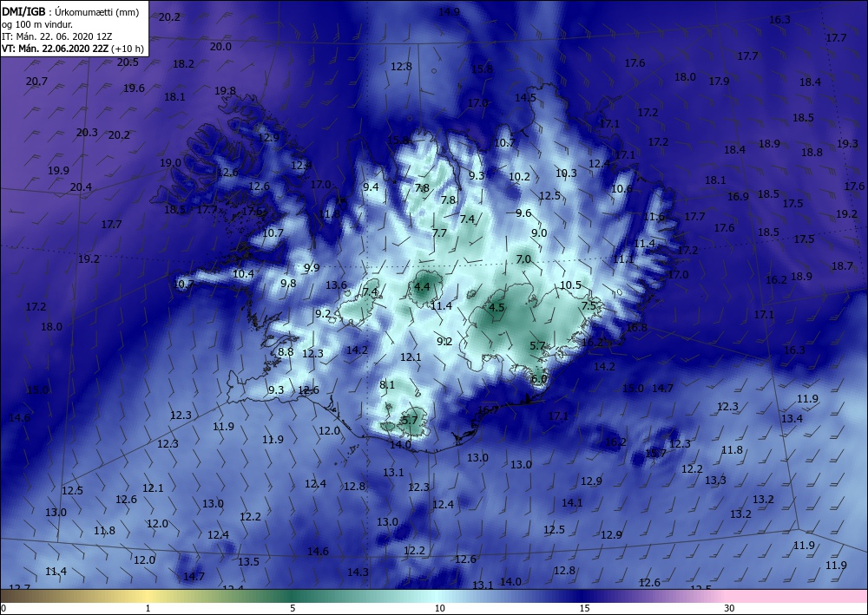This screenshot has width=868, height=615.
Task: Click the 'DMI/IGB : Úrkomumætti (mm)' title line
Action: coord(70,13)
